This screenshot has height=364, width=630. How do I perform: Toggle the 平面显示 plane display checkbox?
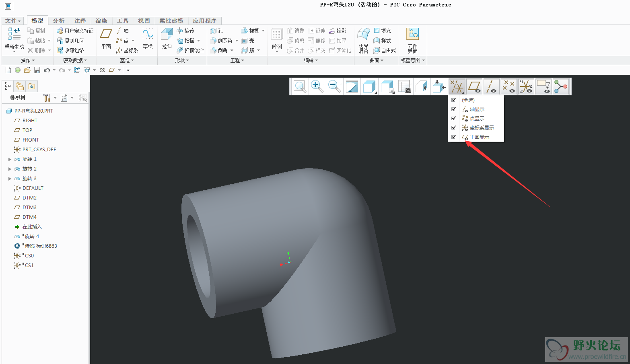453,137
